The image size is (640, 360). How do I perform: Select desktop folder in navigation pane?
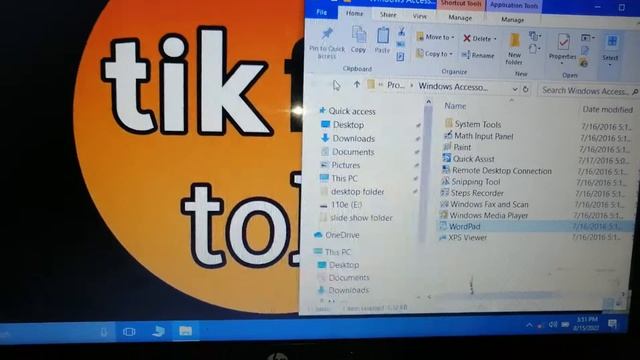tap(357, 191)
